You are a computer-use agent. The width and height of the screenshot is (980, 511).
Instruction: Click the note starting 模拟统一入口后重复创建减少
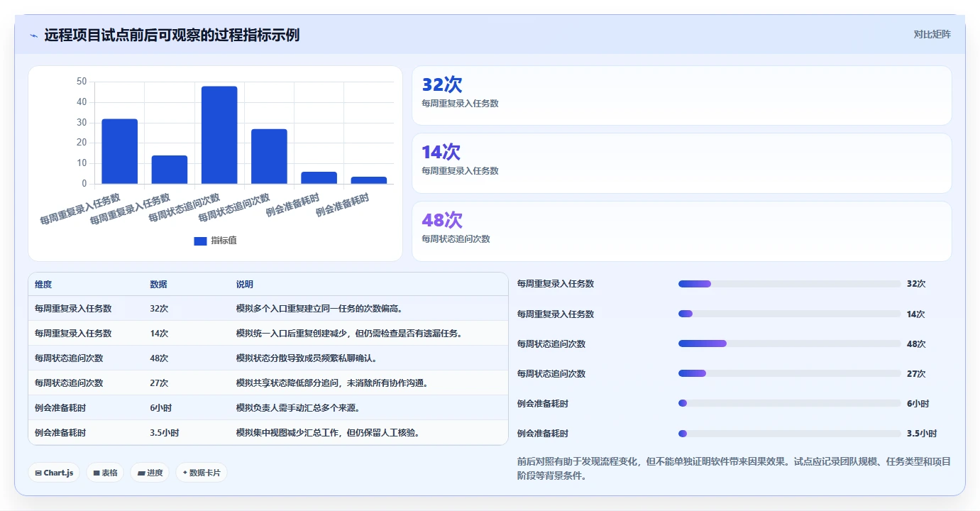click(x=349, y=334)
